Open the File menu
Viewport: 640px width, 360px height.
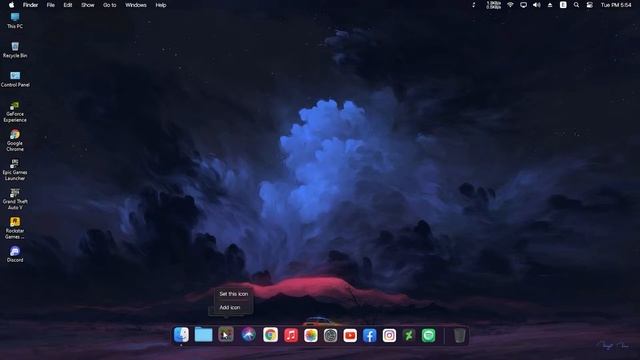[51, 5]
